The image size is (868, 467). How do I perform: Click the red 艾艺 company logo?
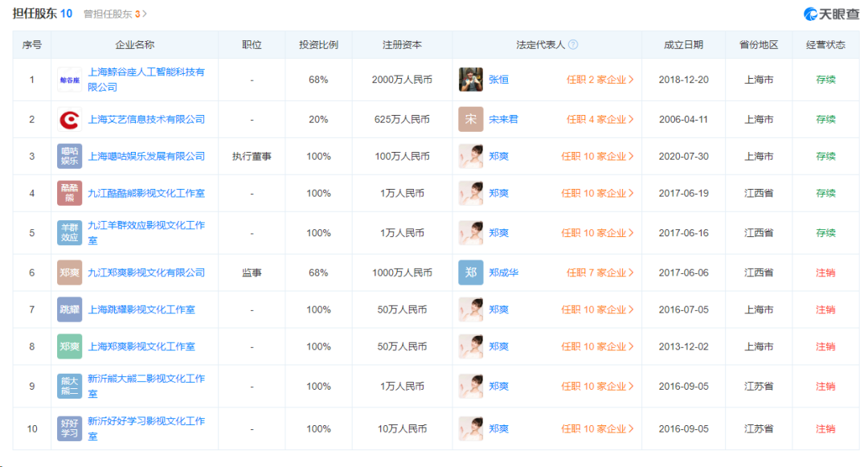[x=69, y=120]
